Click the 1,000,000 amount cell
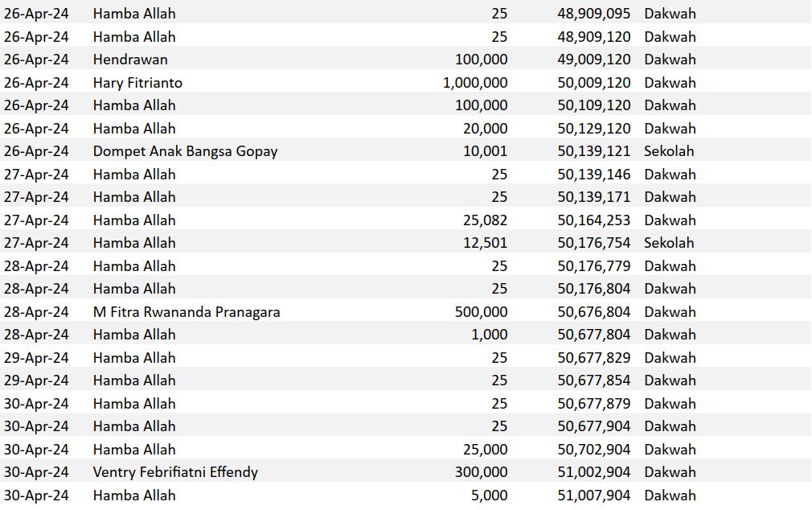 click(x=475, y=83)
